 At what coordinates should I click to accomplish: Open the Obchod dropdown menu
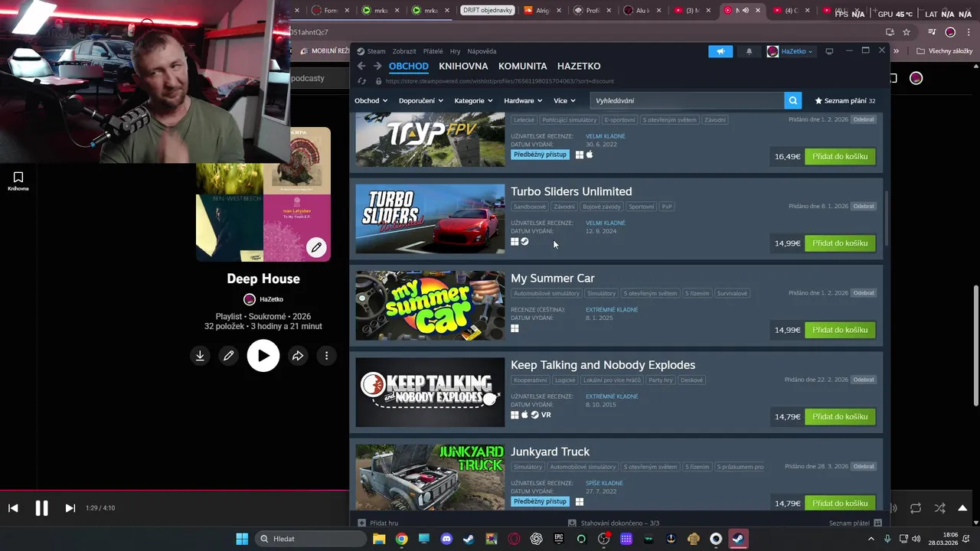point(371,100)
